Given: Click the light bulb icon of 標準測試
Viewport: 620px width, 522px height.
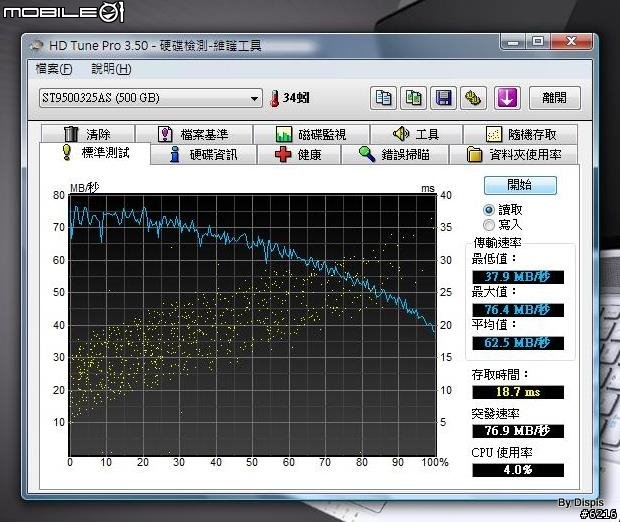Looking at the screenshot, I should [67, 153].
